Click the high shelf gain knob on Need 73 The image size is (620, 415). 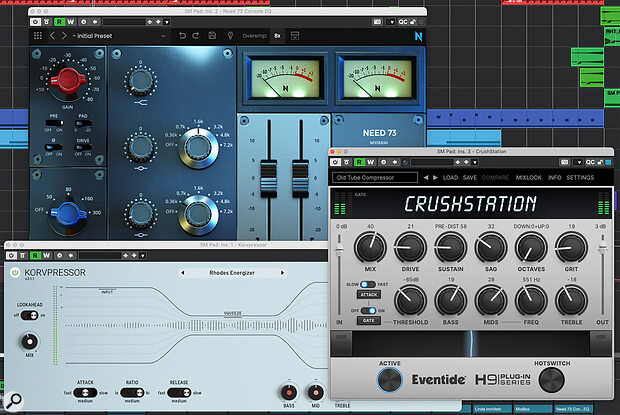click(x=140, y=81)
